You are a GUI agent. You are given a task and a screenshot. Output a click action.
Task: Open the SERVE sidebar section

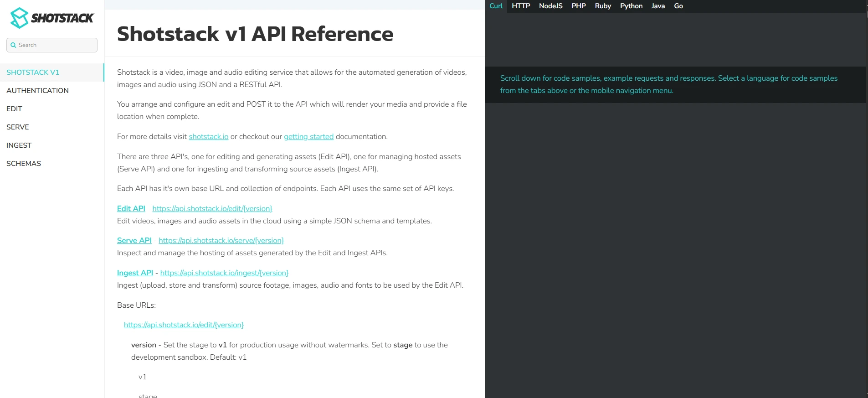point(52,127)
